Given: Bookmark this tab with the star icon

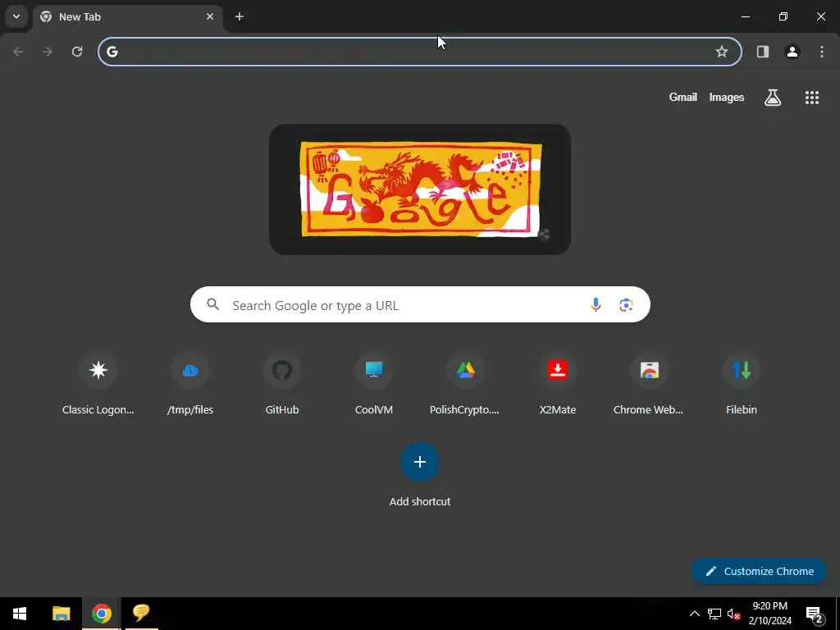Looking at the screenshot, I should point(722,52).
